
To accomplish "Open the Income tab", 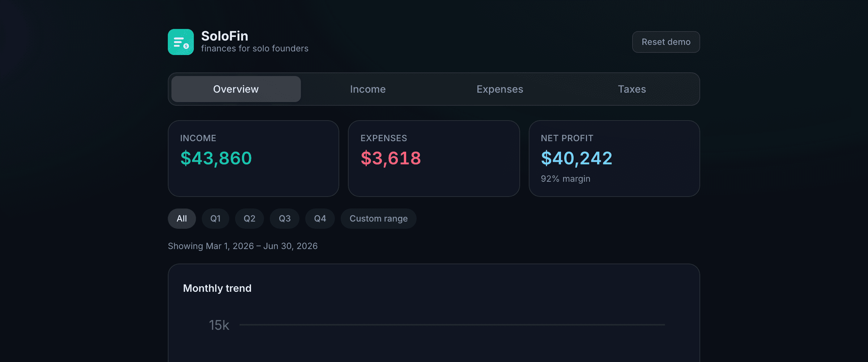I will point(368,89).
